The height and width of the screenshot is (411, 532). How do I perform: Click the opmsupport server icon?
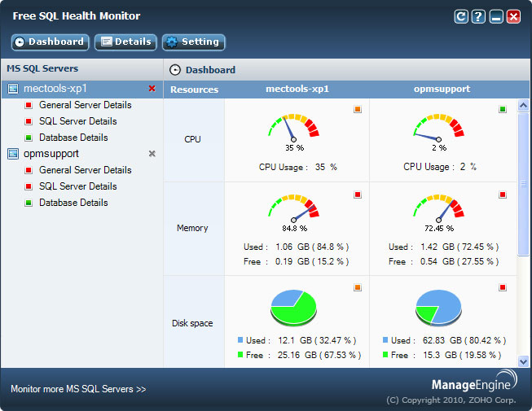click(x=13, y=154)
